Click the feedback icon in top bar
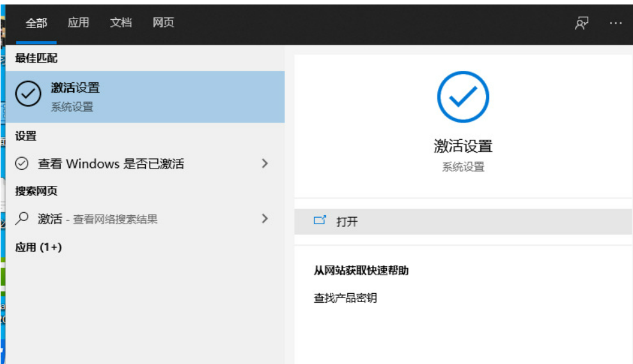 pyautogui.click(x=581, y=23)
